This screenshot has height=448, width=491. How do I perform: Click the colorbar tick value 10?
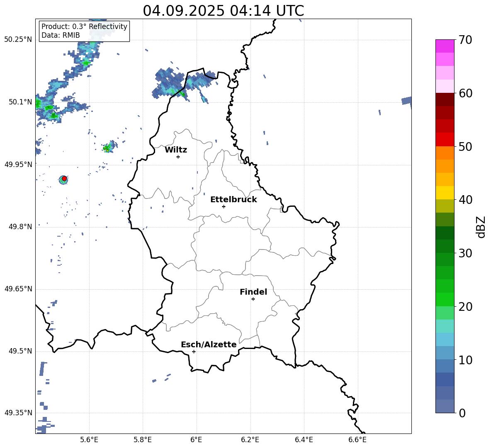(465, 360)
